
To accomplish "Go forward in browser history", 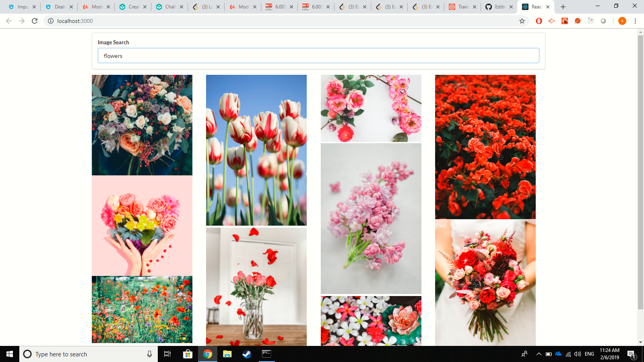I will [x=22, y=21].
